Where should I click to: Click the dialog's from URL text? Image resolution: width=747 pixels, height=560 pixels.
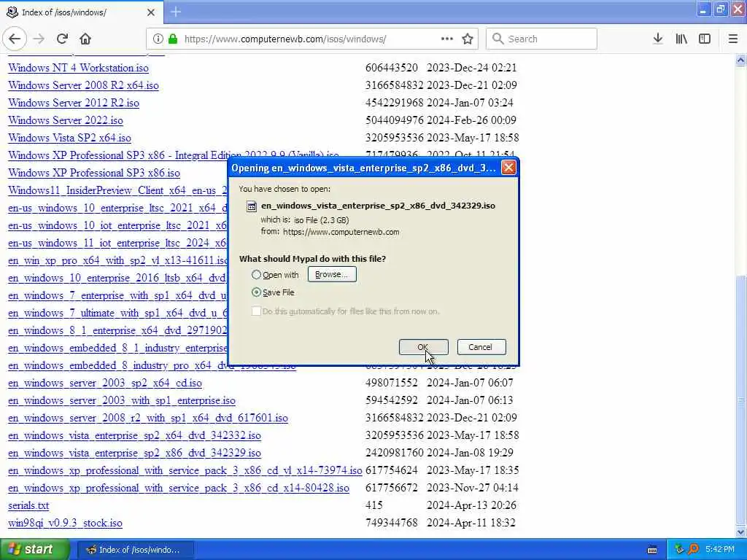click(341, 232)
